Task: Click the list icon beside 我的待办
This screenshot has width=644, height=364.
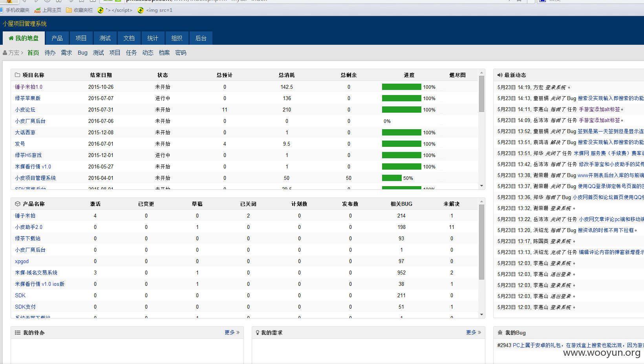Action: (x=18, y=333)
